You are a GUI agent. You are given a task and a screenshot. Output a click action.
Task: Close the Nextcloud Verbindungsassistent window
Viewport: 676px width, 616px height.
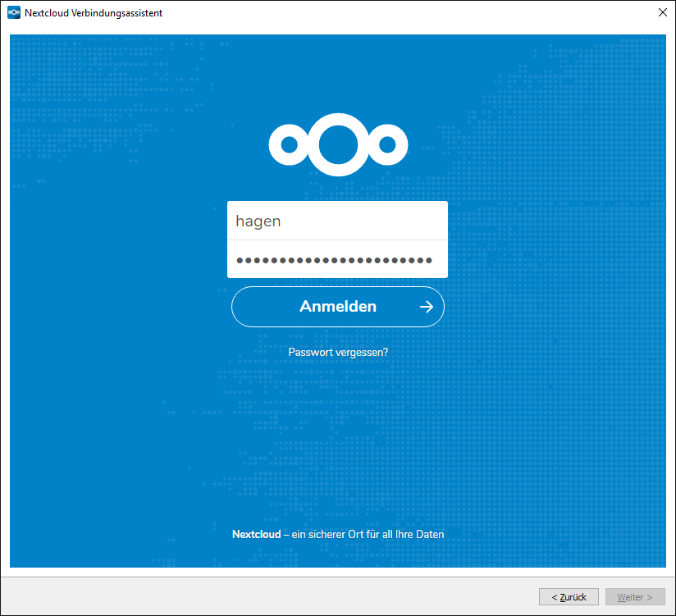(663, 12)
